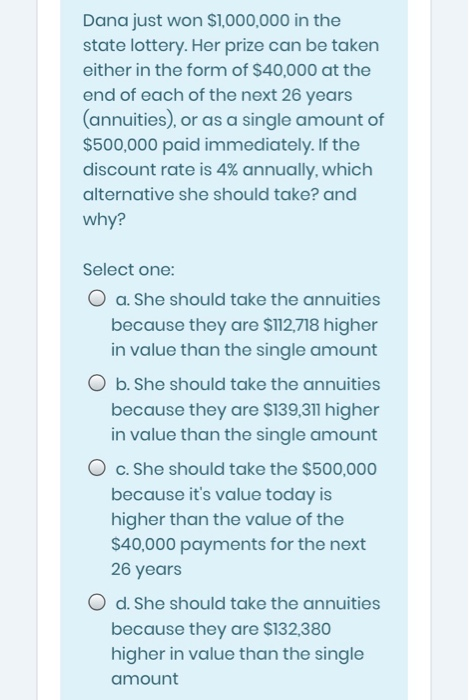The width and height of the screenshot is (469, 700).
Task: Select radio button for option b
Action: click(96, 383)
